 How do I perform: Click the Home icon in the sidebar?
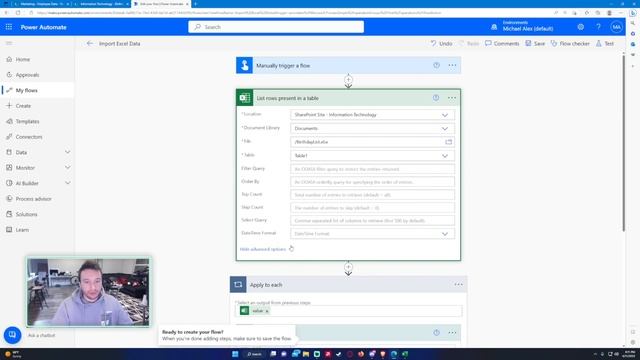9,59
